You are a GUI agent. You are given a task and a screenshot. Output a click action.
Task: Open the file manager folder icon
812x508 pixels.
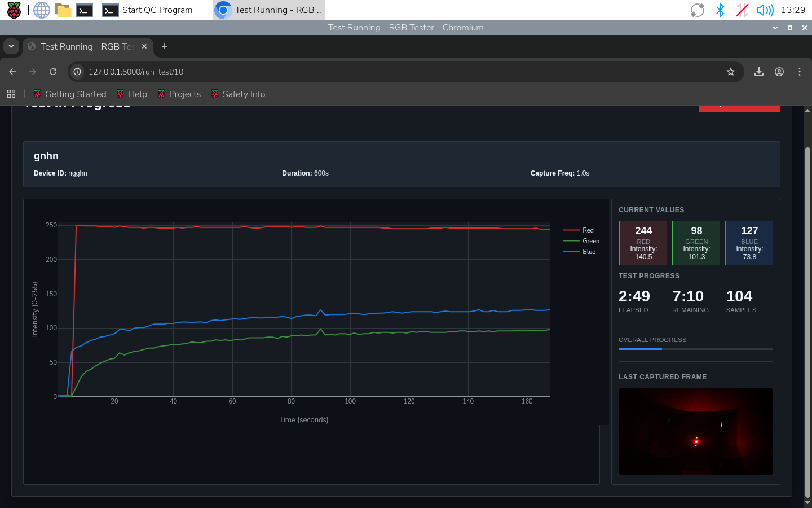point(63,10)
